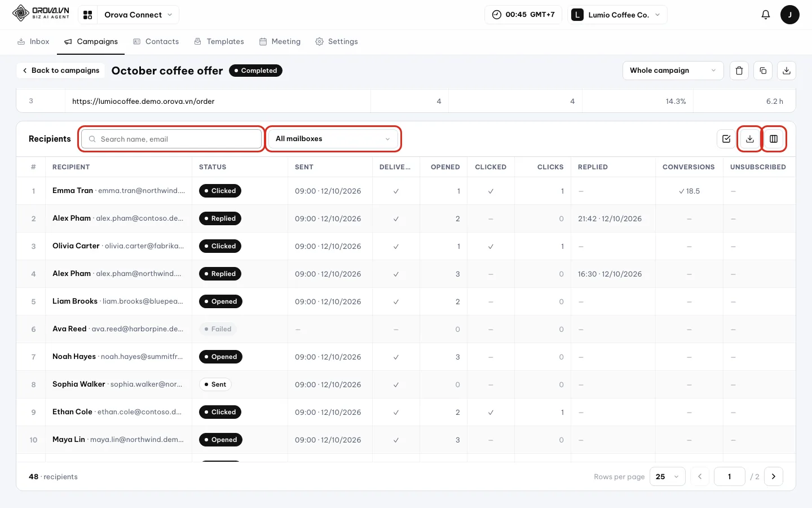Click the Liam Brooks recipient name
The width and height of the screenshot is (812, 508).
tap(75, 301)
